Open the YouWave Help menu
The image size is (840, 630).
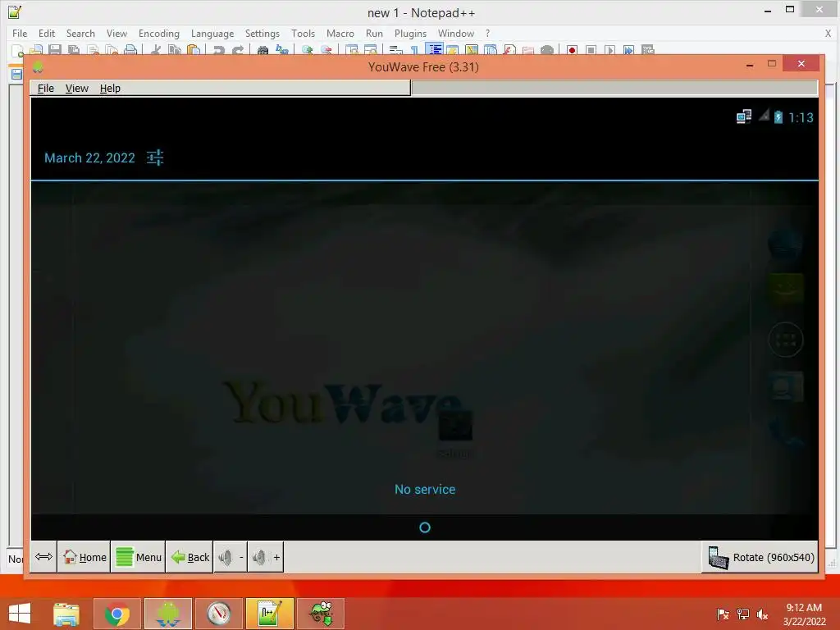click(x=110, y=89)
